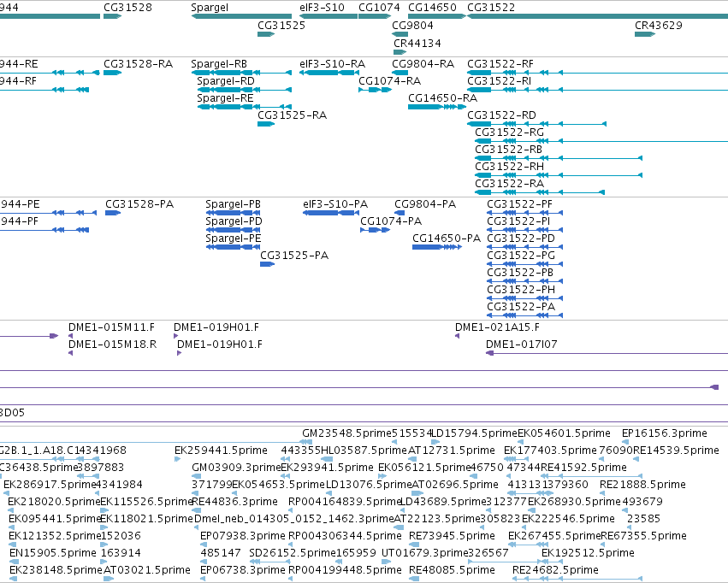Click the CG31522-PA protein label
Screen dimensions: 728x583
click(521, 307)
